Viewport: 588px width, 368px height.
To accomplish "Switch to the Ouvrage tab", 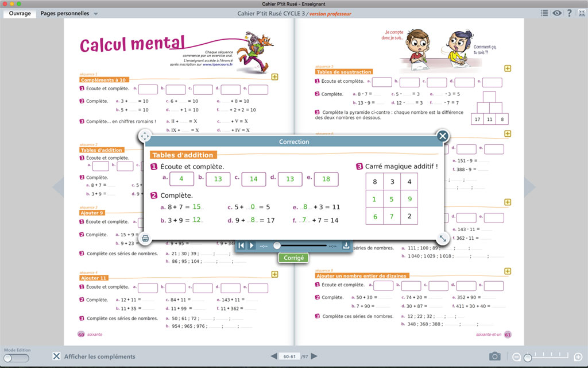I will 20,14.
